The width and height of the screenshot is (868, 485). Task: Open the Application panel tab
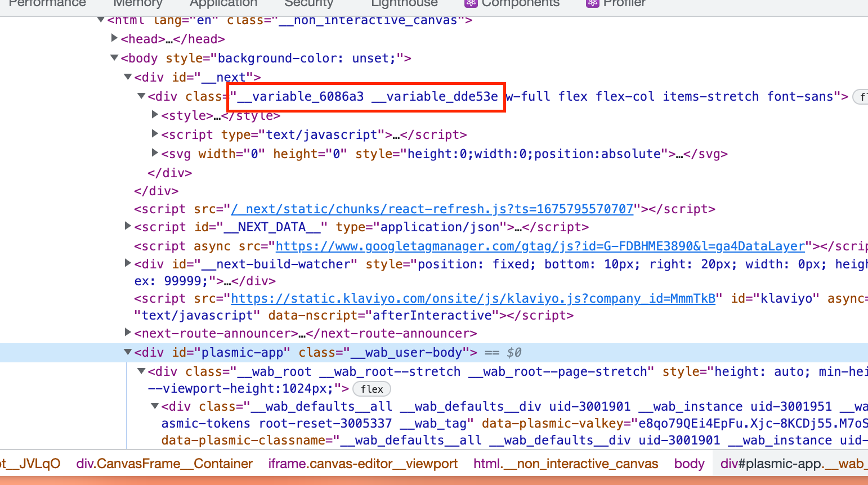click(223, 3)
